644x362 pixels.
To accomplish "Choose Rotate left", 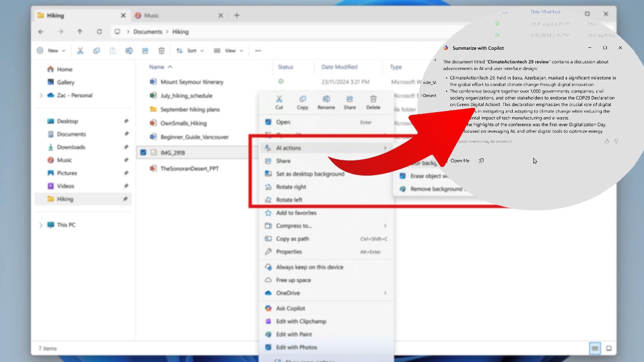I will tap(326, 200).
